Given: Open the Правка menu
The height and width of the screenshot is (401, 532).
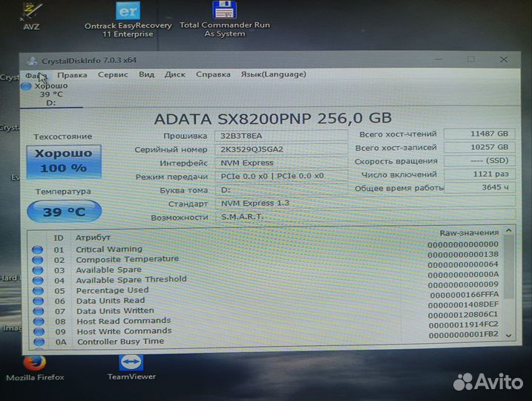Looking at the screenshot, I should click(x=72, y=75).
